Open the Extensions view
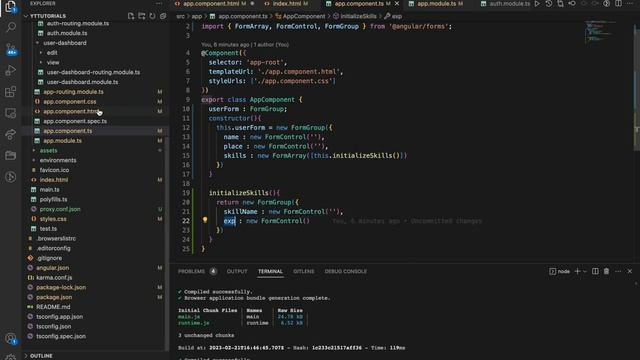 11,92
